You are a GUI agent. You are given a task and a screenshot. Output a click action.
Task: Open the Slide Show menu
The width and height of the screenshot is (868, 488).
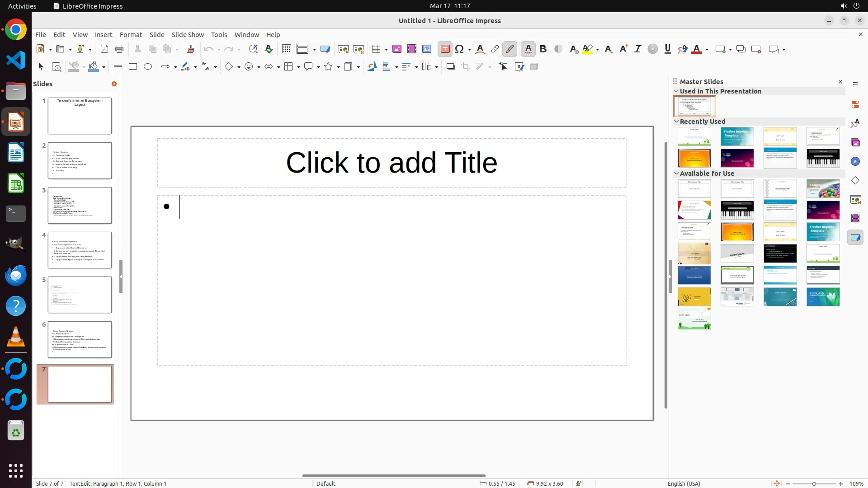188,35
